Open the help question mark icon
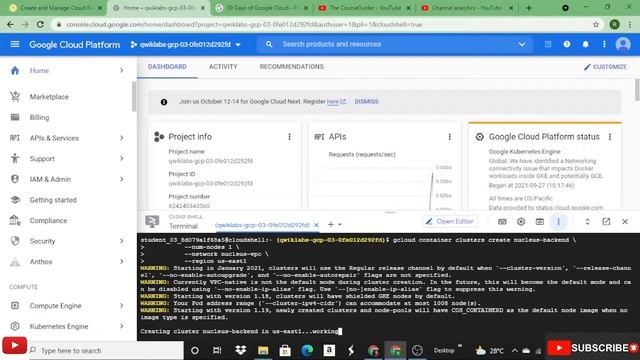Viewport: 640px width, 360px height. pos(567,44)
